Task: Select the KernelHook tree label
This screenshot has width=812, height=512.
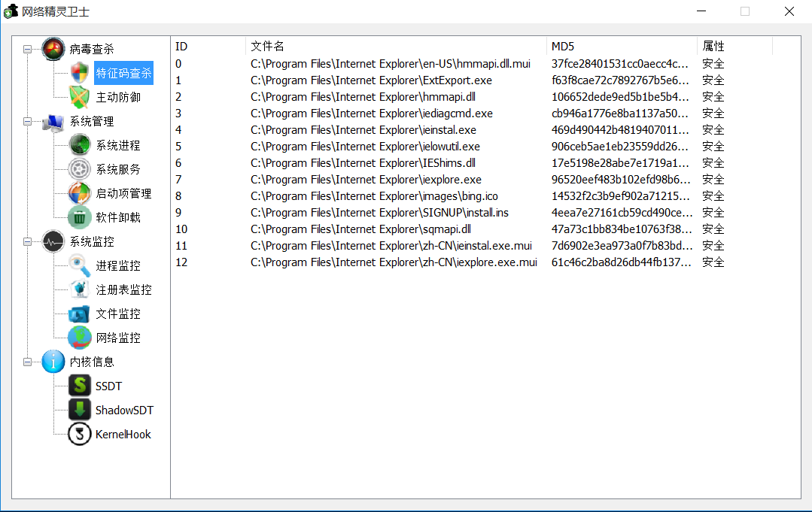Action: (x=123, y=434)
